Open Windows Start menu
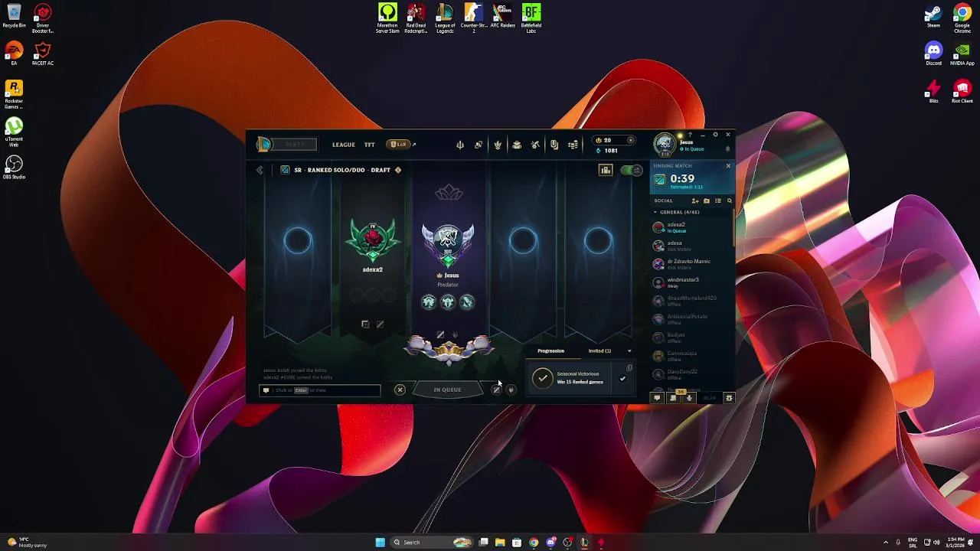 point(381,543)
